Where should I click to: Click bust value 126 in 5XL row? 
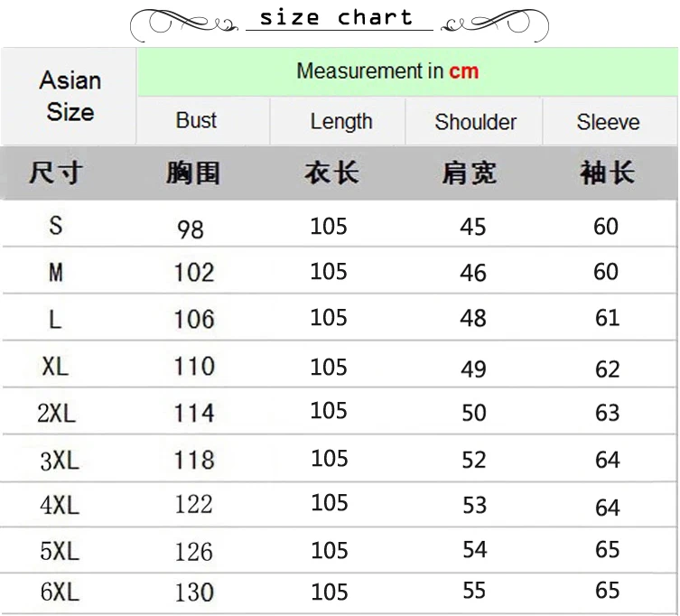(x=194, y=552)
